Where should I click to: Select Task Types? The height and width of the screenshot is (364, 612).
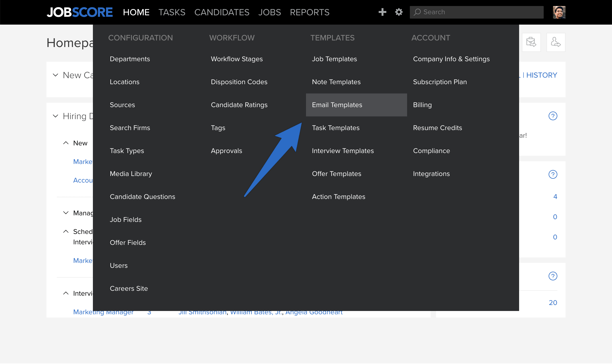(x=127, y=151)
